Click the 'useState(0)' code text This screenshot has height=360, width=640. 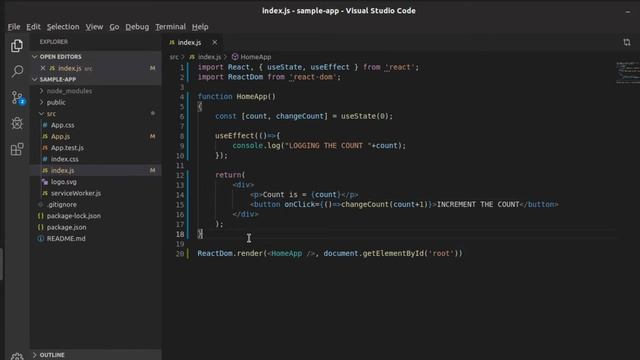tap(364, 116)
